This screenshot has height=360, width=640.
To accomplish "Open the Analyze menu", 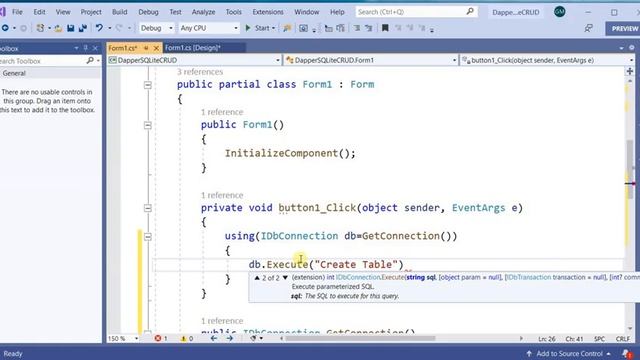I will pyautogui.click(x=203, y=12).
